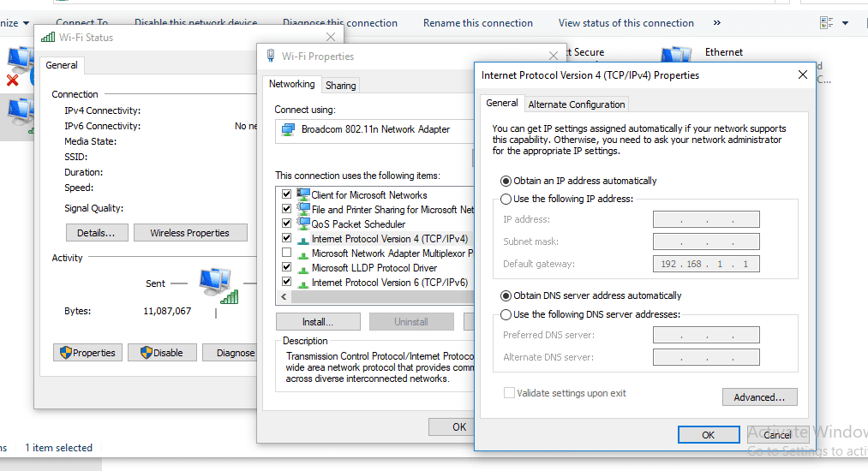Uncheck Client for Microsoft Networks
This screenshot has width=868, height=471.
[286, 194]
